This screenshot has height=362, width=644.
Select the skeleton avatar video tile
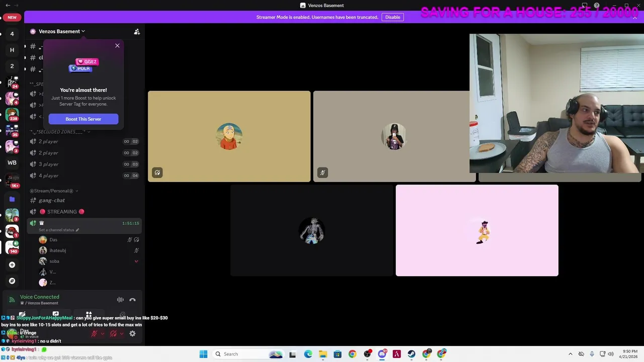(x=312, y=231)
